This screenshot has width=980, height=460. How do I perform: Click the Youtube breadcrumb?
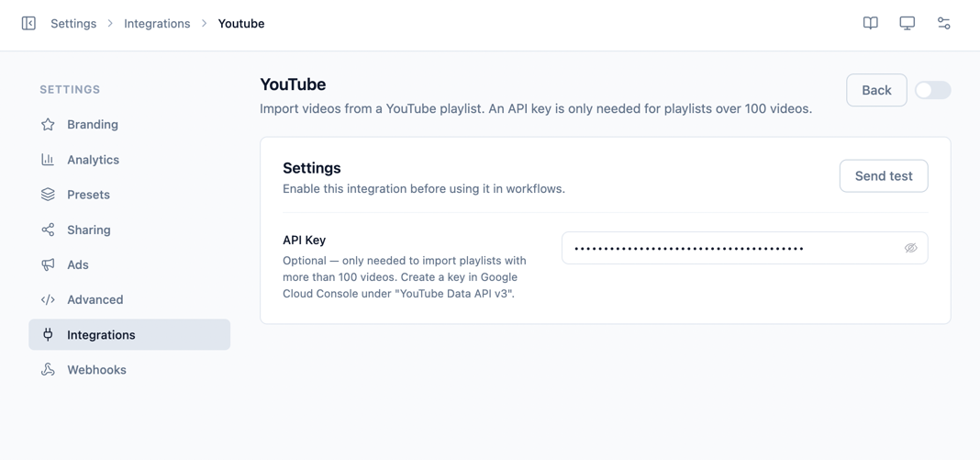click(241, 23)
